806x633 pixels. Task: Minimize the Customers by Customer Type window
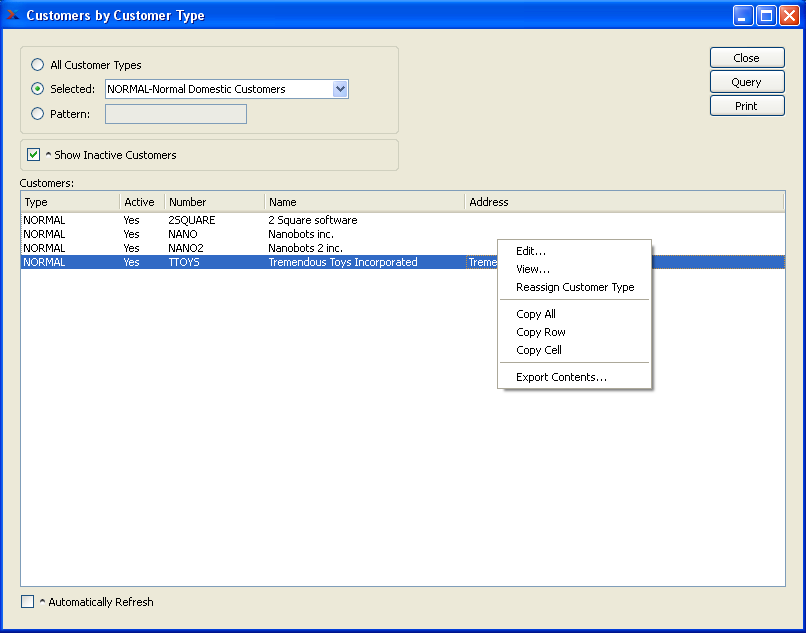(x=742, y=15)
